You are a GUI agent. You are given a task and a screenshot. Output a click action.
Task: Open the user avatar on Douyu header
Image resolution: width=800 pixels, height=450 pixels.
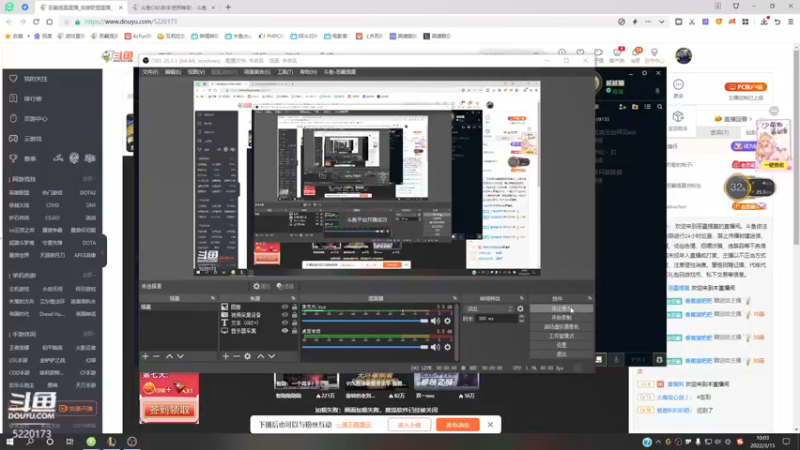coord(683,56)
